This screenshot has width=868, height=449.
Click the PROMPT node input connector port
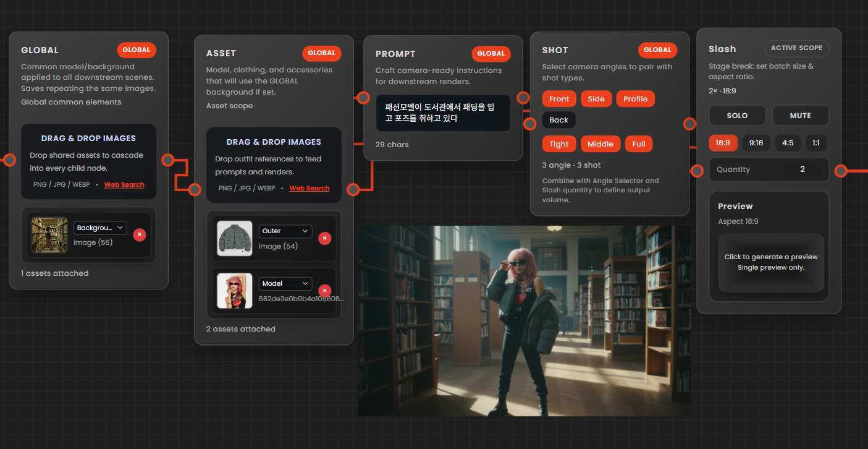(362, 97)
